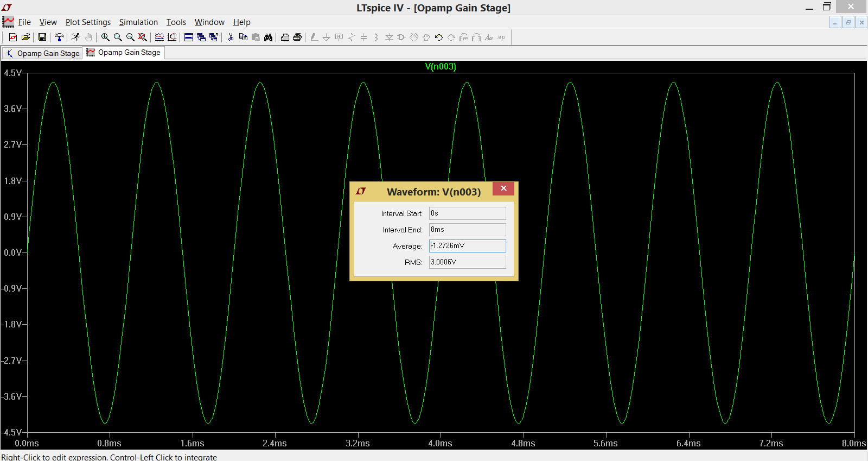Click the RMS value field
The image size is (868, 461).
(467, 262)
